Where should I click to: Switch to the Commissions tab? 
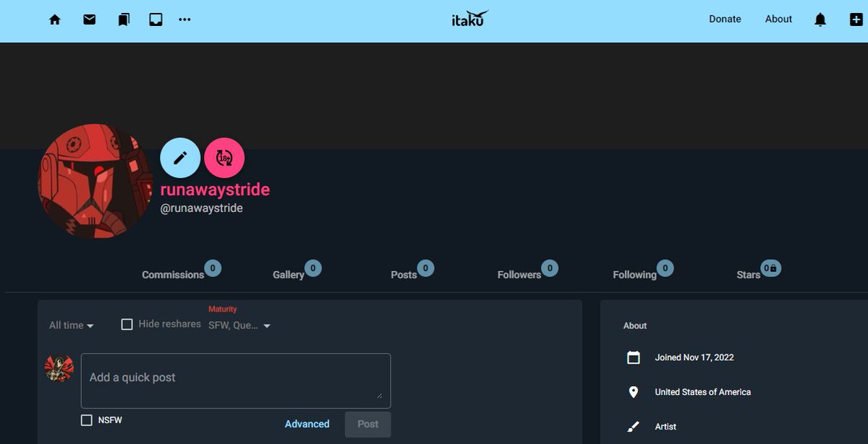pos(173,275)
